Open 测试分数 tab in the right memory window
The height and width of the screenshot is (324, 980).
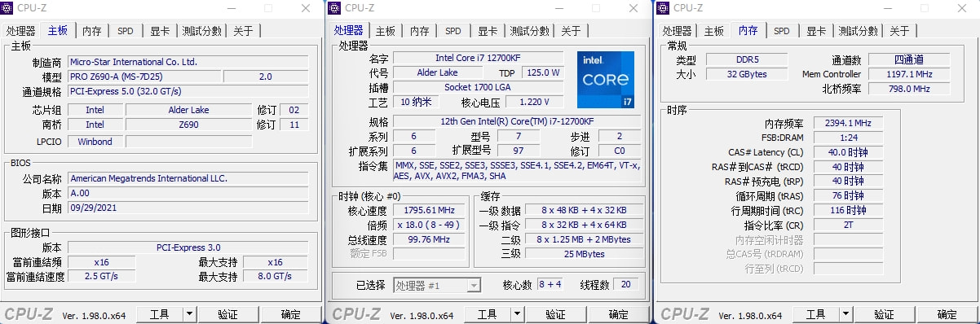click(x=858, y=31)
